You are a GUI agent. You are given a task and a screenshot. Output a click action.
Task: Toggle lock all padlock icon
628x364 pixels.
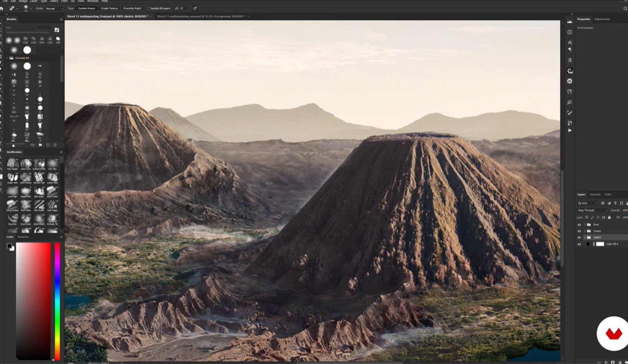[x=609, y=217]
